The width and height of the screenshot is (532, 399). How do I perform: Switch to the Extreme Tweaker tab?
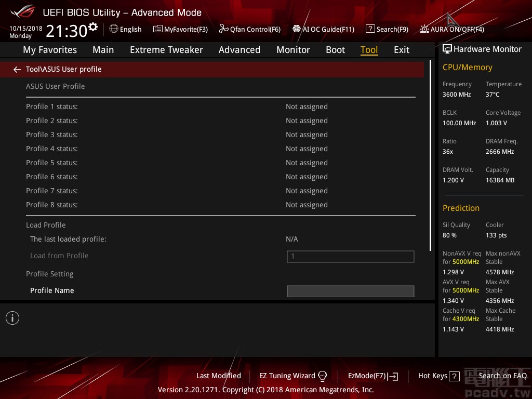click(x=166, y=50)
